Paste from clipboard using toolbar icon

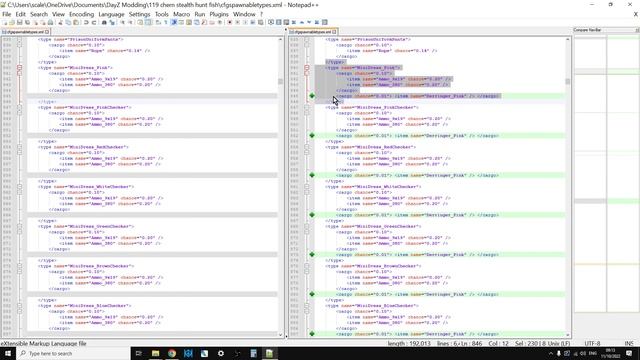(76, 22)
